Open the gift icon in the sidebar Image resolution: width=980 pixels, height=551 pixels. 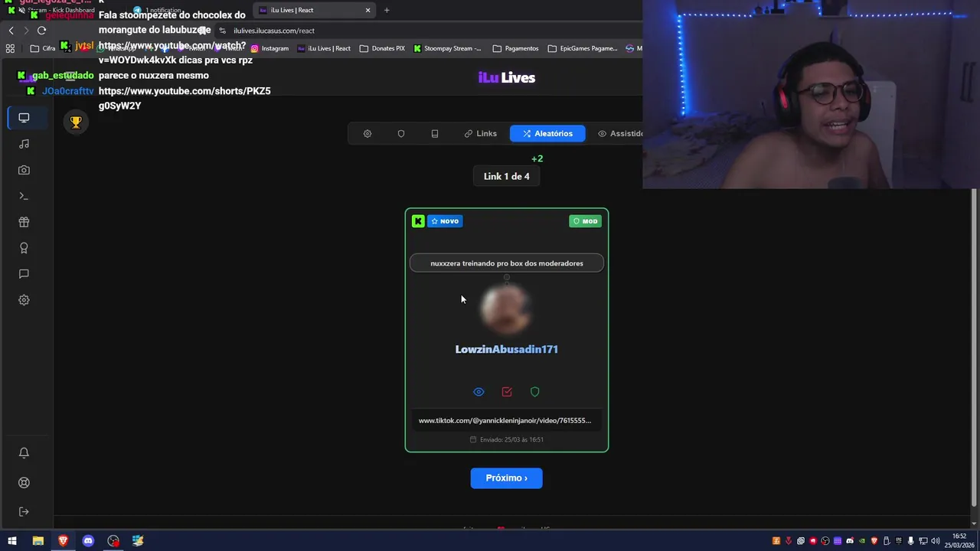24,222
